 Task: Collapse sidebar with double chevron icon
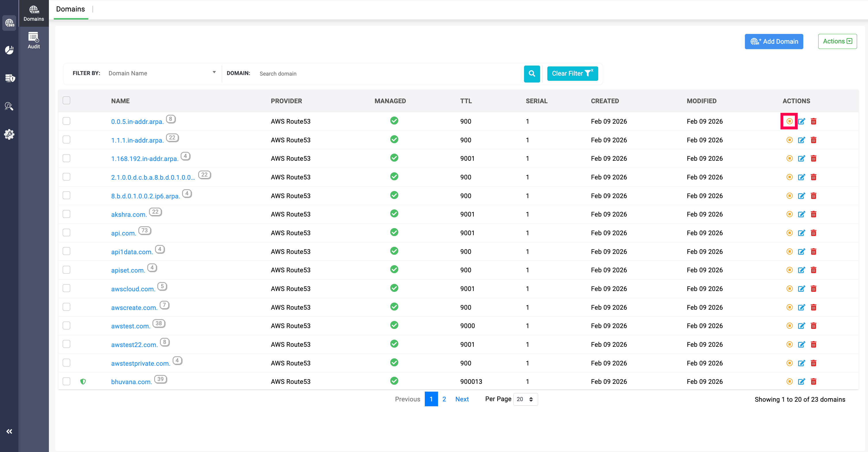(x=9, y=431)
